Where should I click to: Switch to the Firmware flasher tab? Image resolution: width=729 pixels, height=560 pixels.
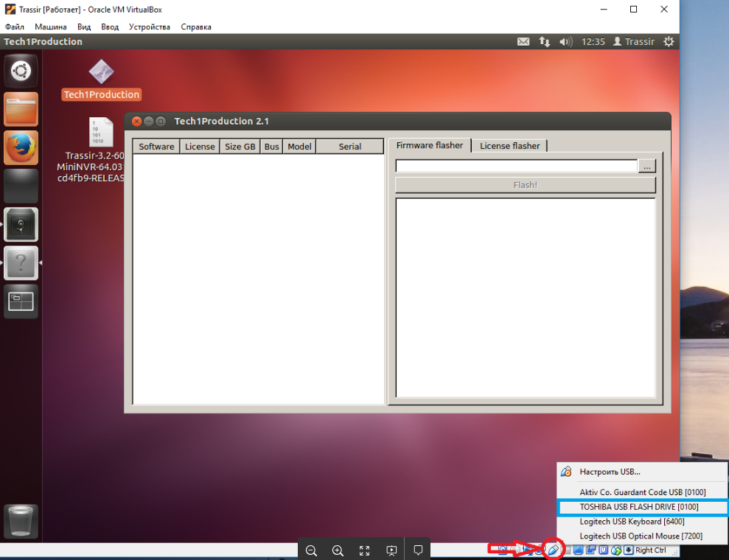pyautogui.click(x=430, y=145)
